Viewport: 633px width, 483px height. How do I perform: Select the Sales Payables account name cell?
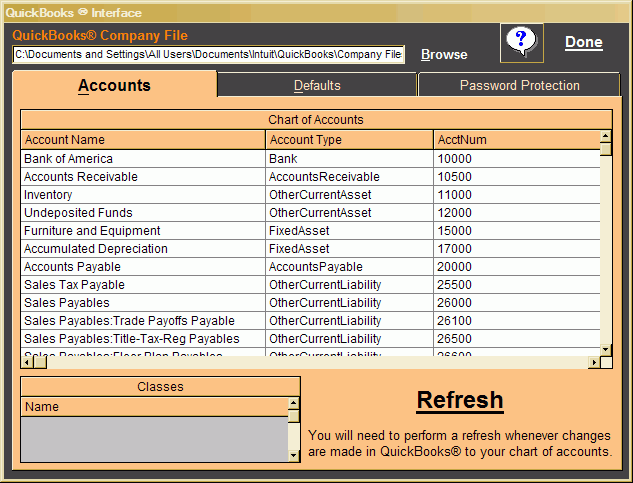(143, 303)
